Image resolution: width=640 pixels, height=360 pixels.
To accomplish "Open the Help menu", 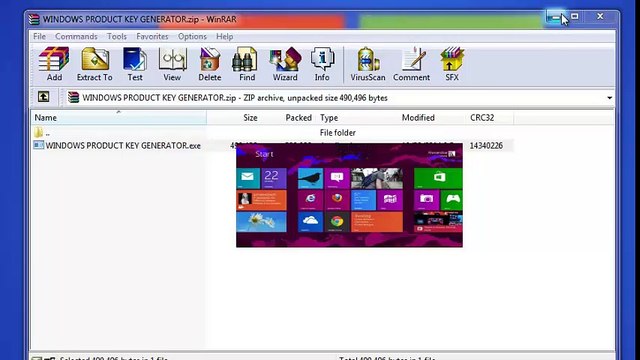I will coord(224,36).
